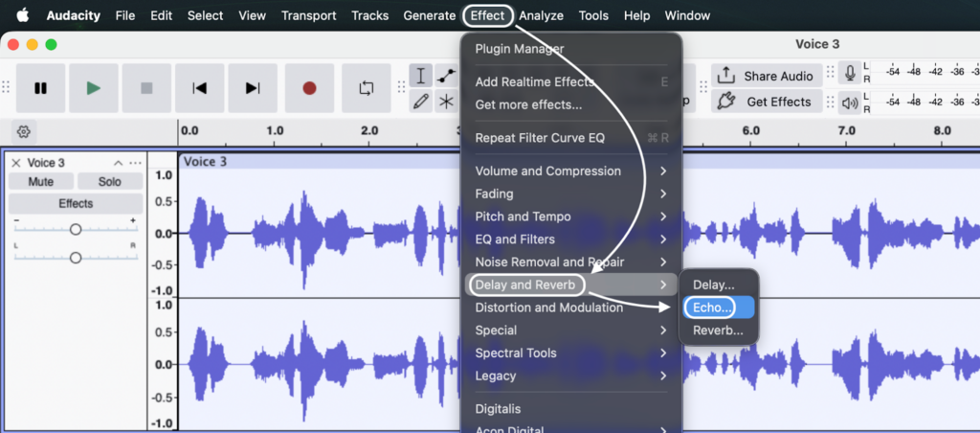980x433 pixels.
Task: Click the microphone record meter icon
Action: 850,75
